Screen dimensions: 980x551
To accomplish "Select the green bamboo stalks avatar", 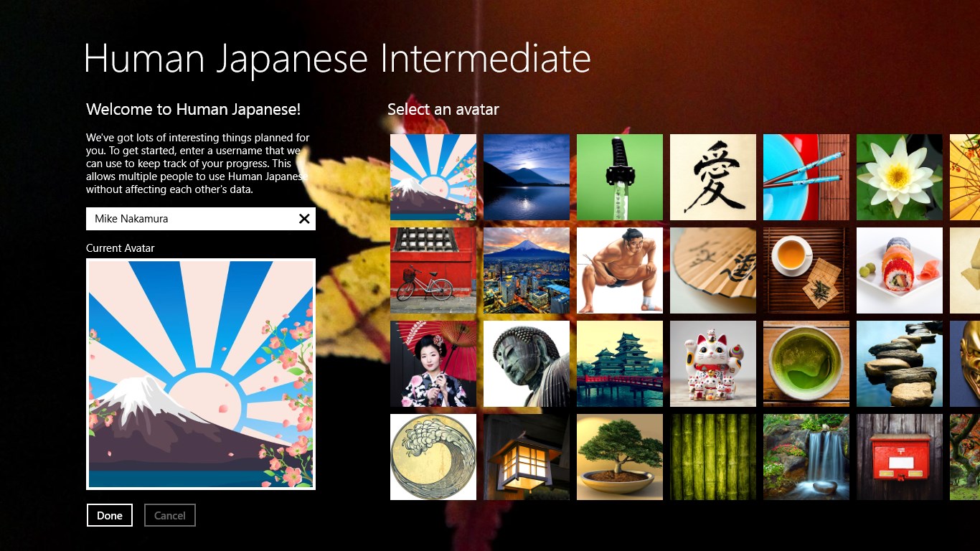I will coord(712,457).
